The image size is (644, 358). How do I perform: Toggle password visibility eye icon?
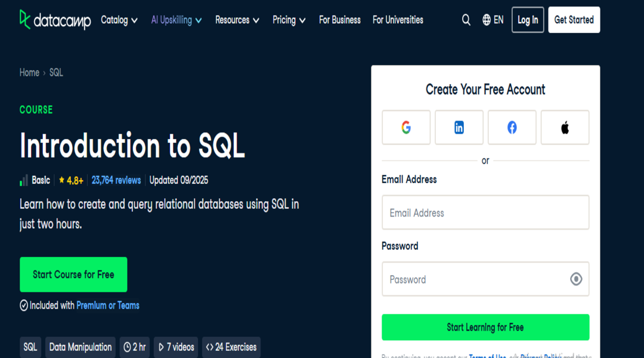click(576, 279)
